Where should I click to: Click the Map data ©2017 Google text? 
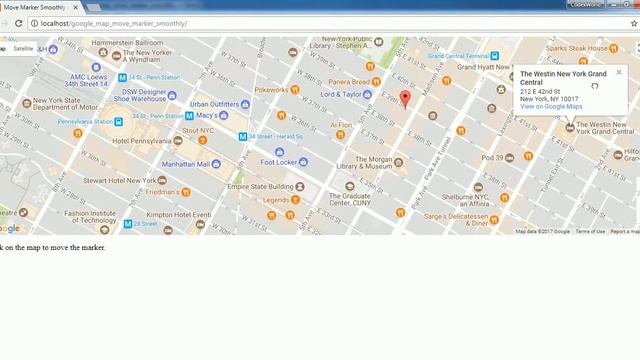point(542,231)
